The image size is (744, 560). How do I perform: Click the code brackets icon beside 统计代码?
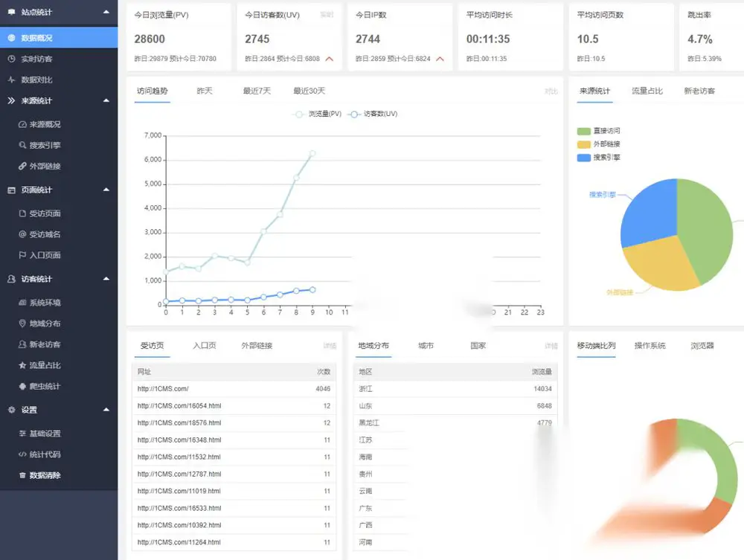point(22,454)
